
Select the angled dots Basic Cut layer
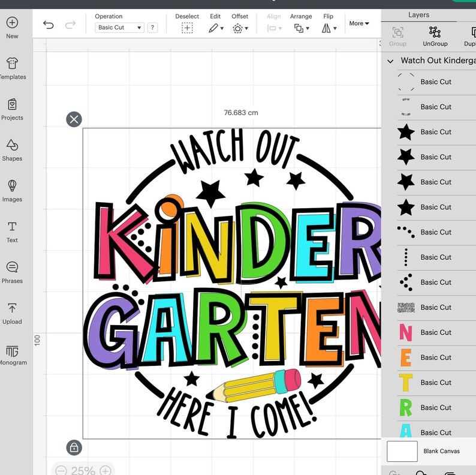click(x=436, y=282)
